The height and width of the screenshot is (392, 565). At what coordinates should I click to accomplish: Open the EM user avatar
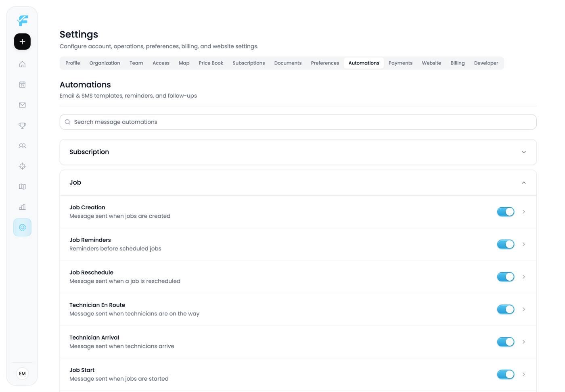click(x=22, y=373)
